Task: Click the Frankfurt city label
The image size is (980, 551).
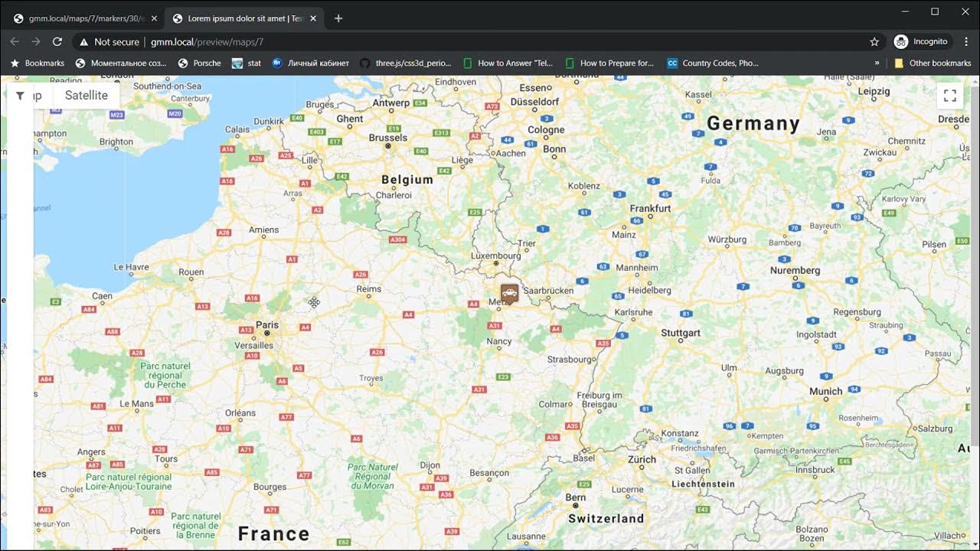Action: (x=650, y=208)
